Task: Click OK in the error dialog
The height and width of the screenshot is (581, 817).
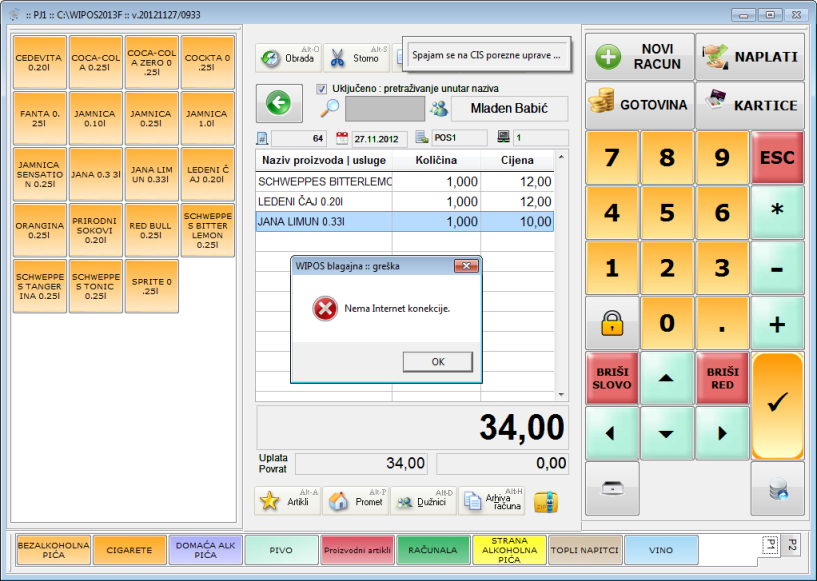Action: click(437, 361)
